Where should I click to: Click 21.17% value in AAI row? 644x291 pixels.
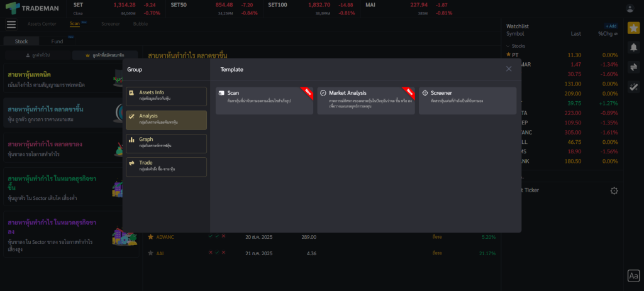(487, 253)
